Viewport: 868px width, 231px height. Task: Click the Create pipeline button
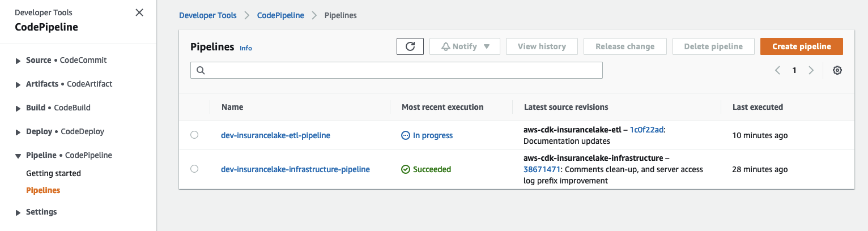click(x=801, y=46)
